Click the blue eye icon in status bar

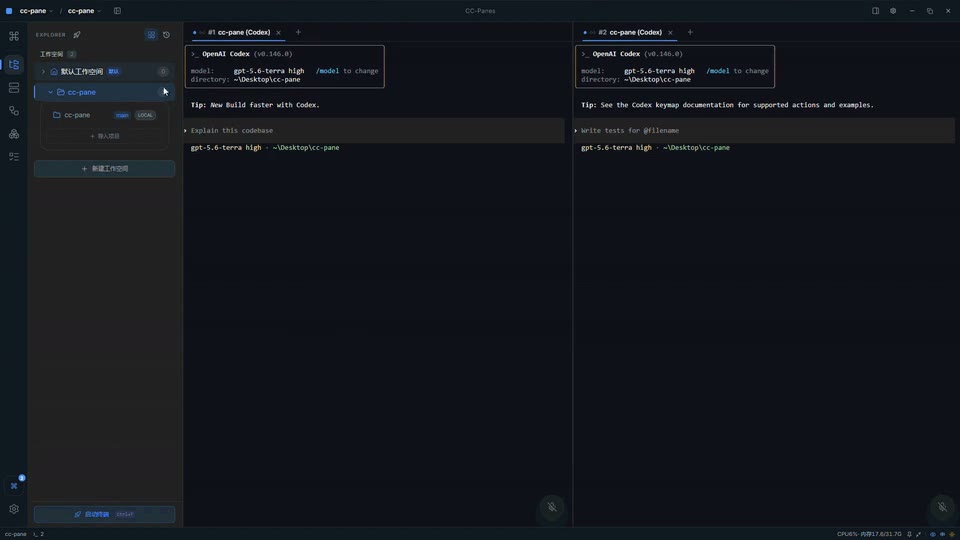[x=932, y=534]
